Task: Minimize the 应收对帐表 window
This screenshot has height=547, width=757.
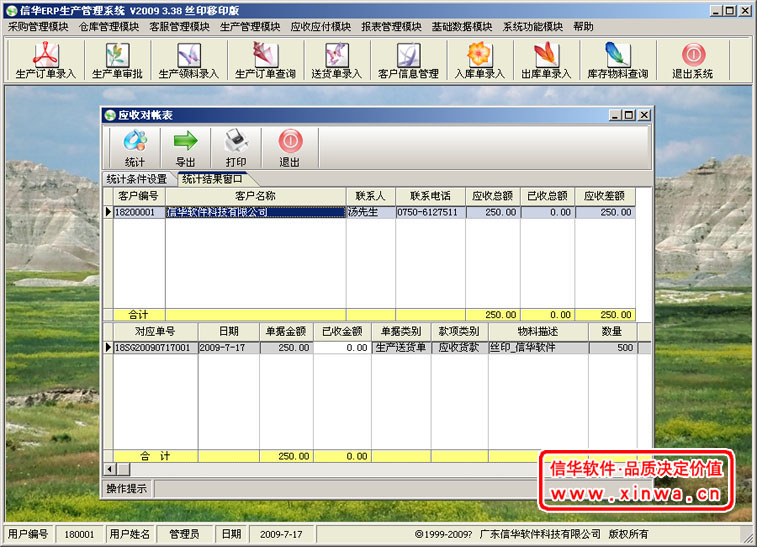Action: 615,115
